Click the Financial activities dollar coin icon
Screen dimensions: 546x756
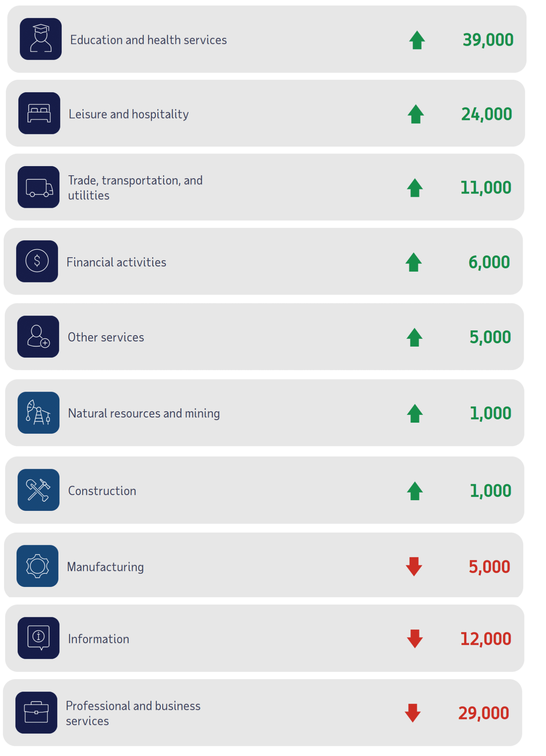tap(37, 261)
